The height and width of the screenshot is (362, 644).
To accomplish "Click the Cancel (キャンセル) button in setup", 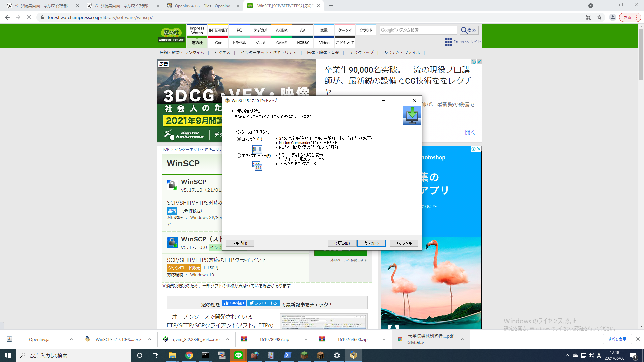I will tap(404, 243).
